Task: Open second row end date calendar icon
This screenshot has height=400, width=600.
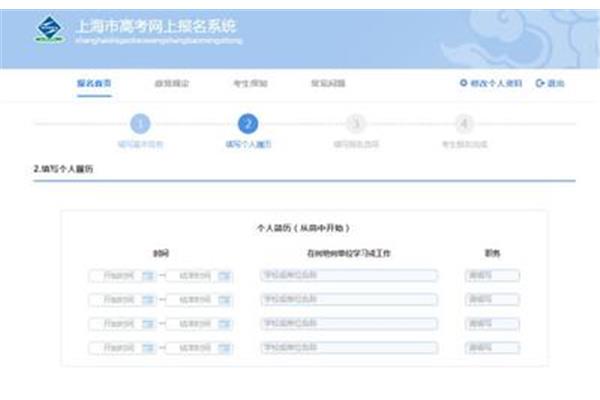Action: [225, 300]
